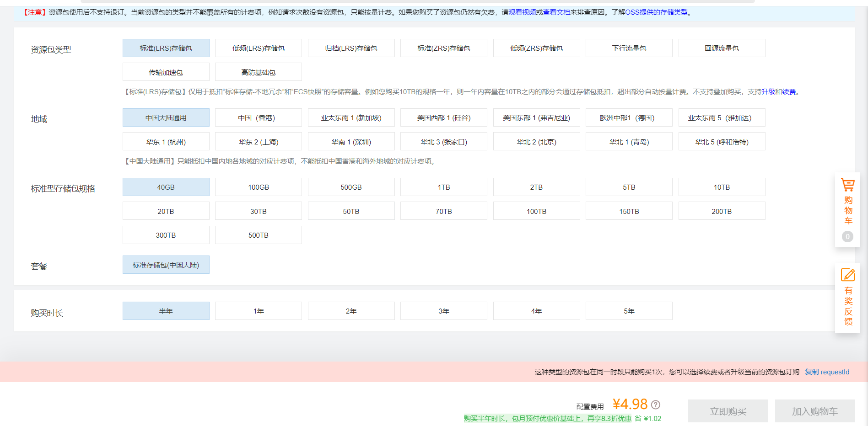The width and height of the screenshot is (868, 426).
Task: Select the 100GB storage spec
Action: [x=258, y=187]
